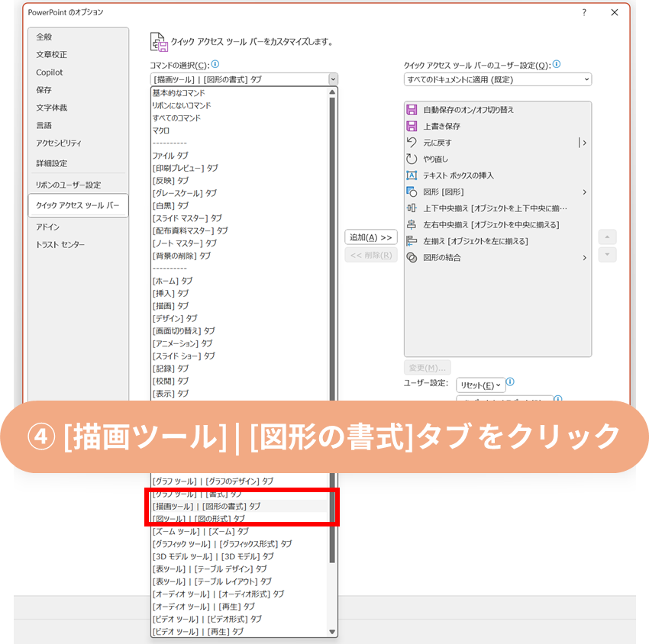Screen dimensions: 649x644
Task: Select the undo icon beside 元に戻す
Action: (412, 143)
